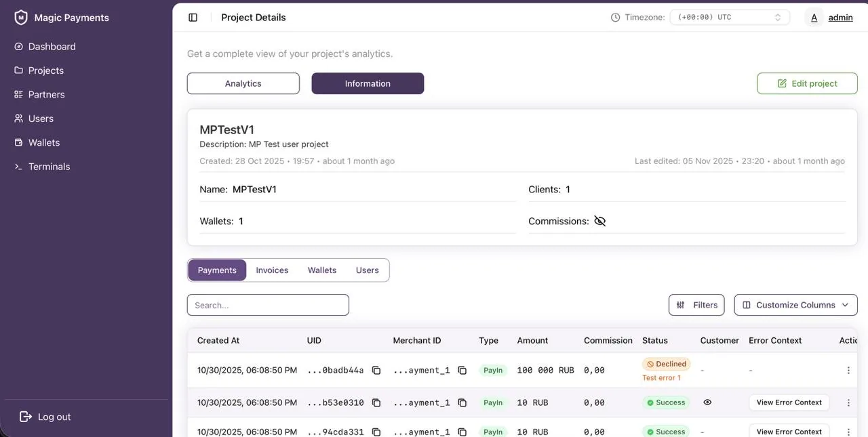
Task: Navigate to Users in sidebar
Action: (x=41, y=119)
